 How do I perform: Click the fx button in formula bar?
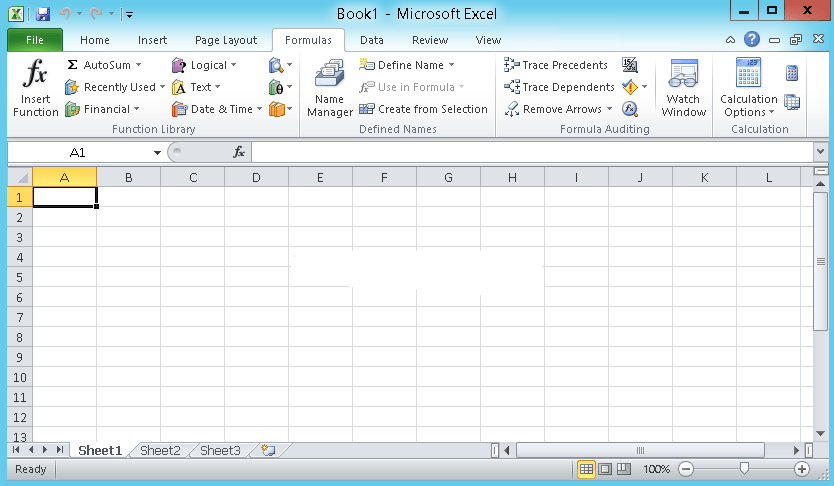tap(239, 153)
